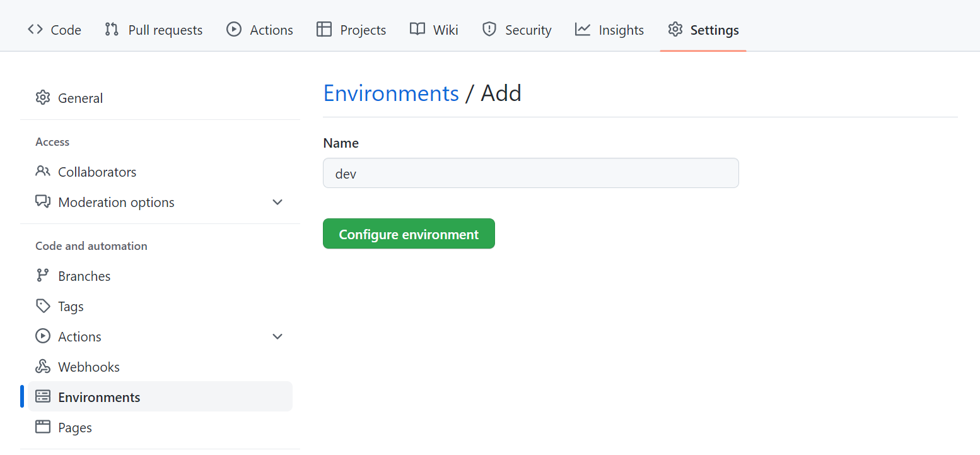Select the Pull requests icon
This screenshot has height=455, width=980.
111,29
